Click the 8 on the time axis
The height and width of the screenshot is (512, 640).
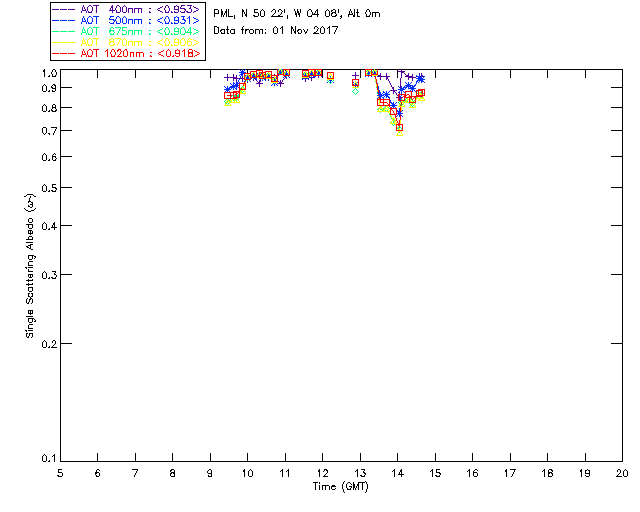tap(173, 473)
